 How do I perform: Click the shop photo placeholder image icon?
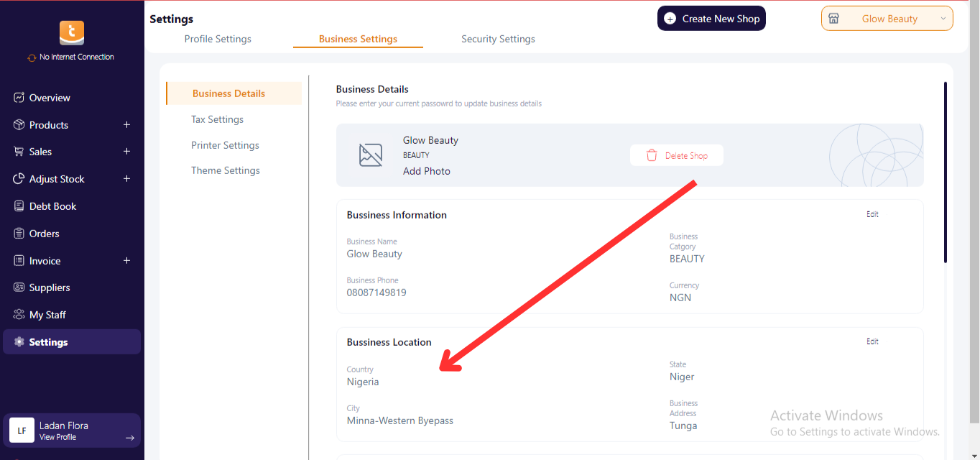pyautogui.click(x=371, y=155)
